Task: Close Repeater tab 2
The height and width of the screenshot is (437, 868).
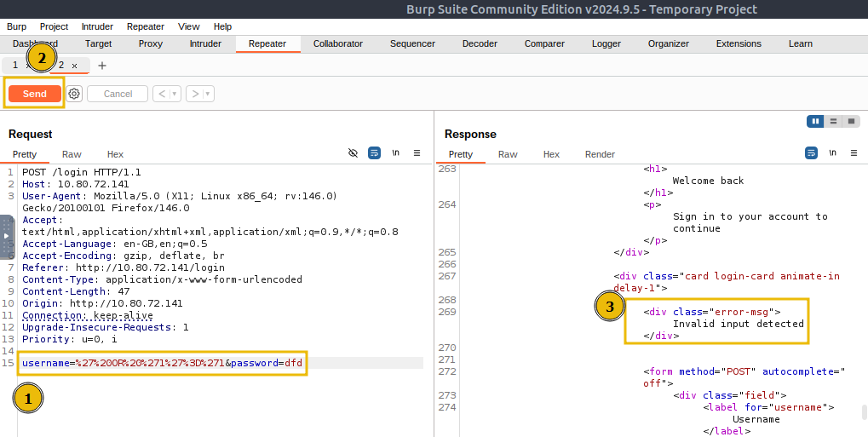Action: click(74, 66)
